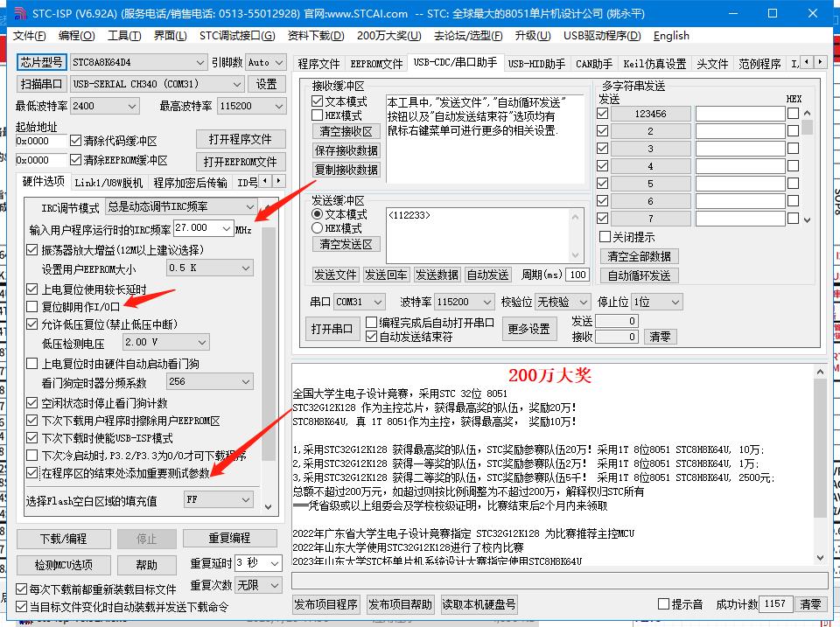The height and width of the screenshot is (627, 840).
Task: Toggle 自动发送结束符 checkbox
Action: coord(371,337)
